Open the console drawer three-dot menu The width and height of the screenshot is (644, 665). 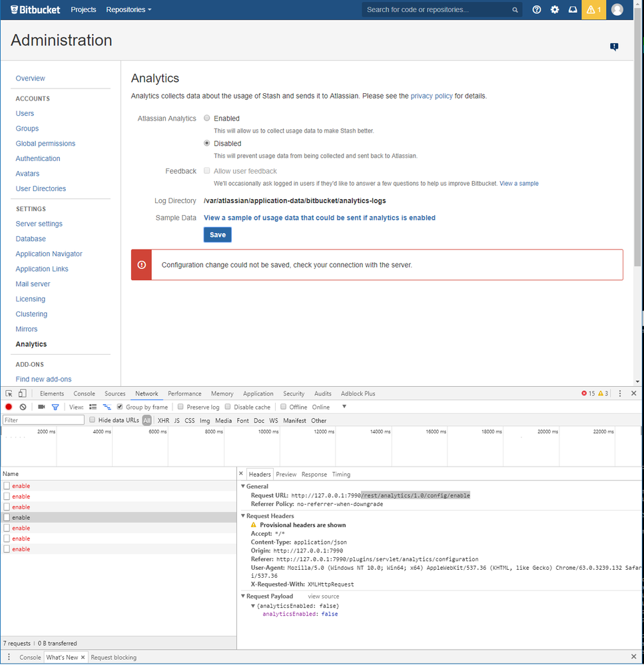[9, 656]
